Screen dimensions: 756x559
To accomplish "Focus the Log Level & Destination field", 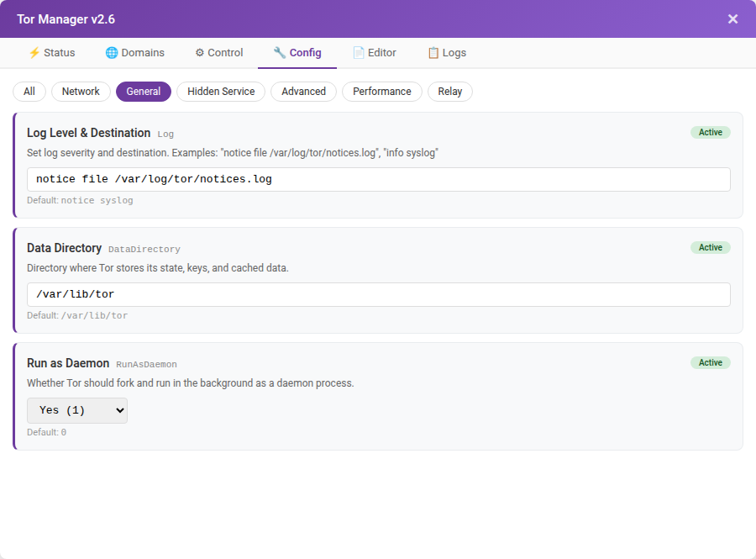I will coord(379,179).
